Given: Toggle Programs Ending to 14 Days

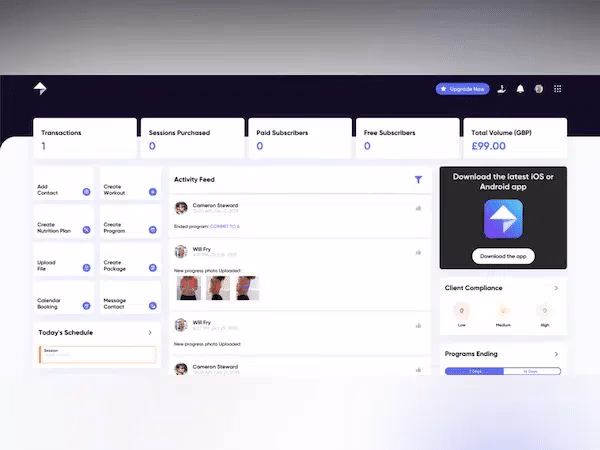Looking at the screenshot, I should point(531,371).
